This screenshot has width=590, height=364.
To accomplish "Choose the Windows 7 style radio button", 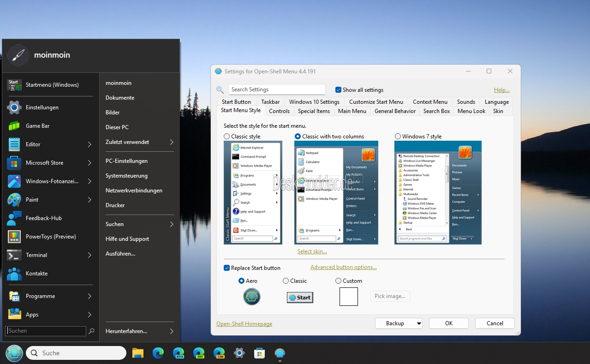I will 398,137.
